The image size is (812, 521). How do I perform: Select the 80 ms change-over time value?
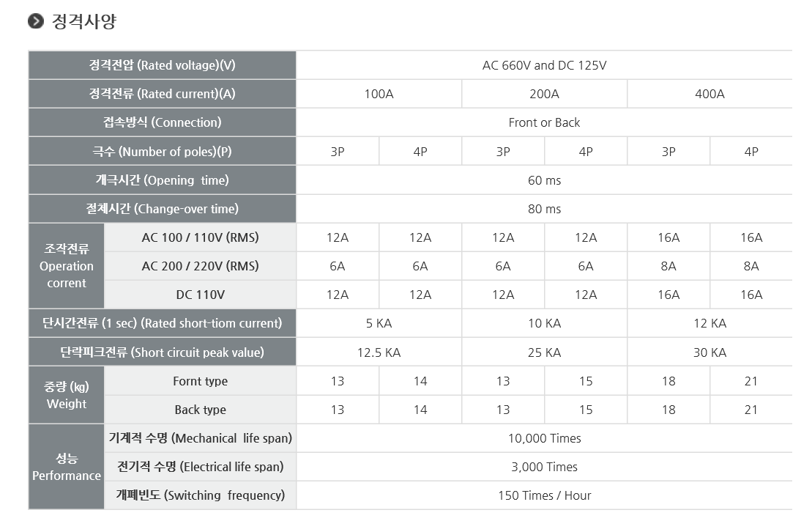544,209
